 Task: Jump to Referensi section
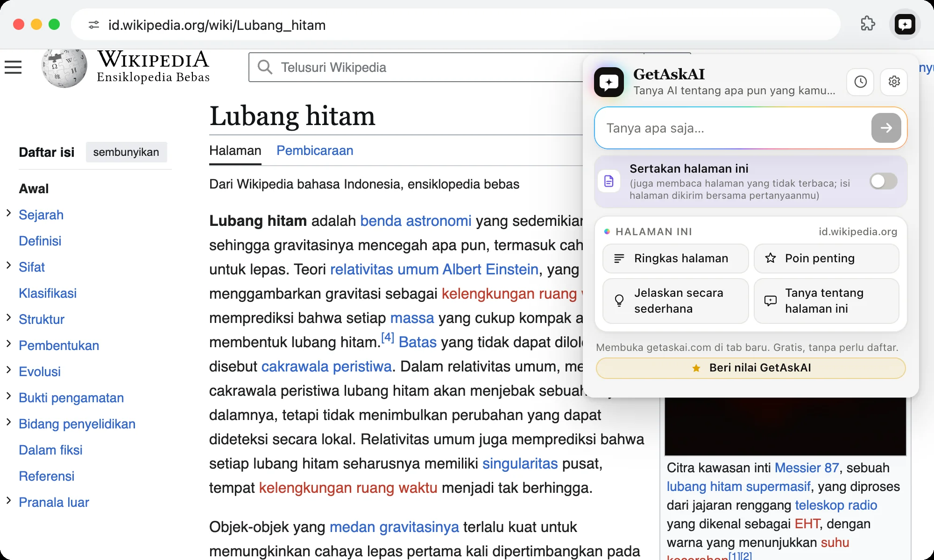(47, 476)
